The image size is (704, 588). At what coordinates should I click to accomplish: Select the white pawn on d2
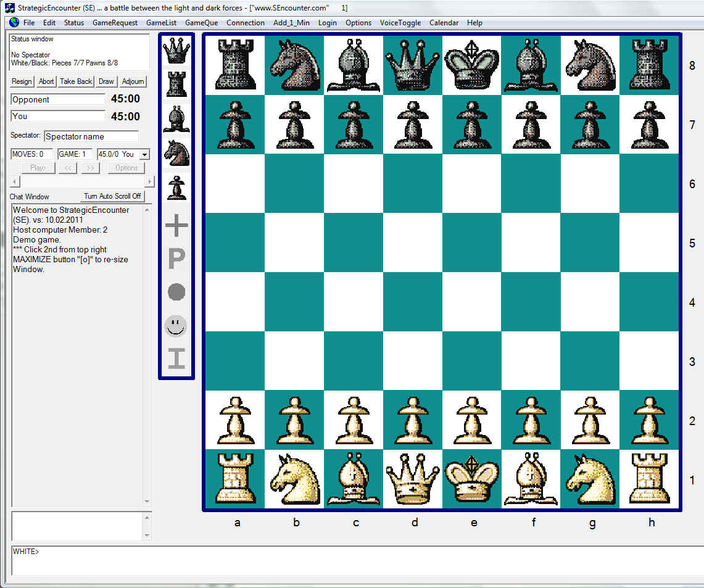coord(413,420)
